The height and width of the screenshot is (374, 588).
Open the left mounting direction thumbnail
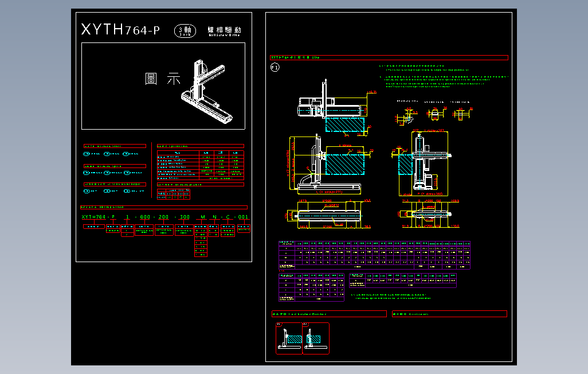pyautogui.click(x=289, y=338)
